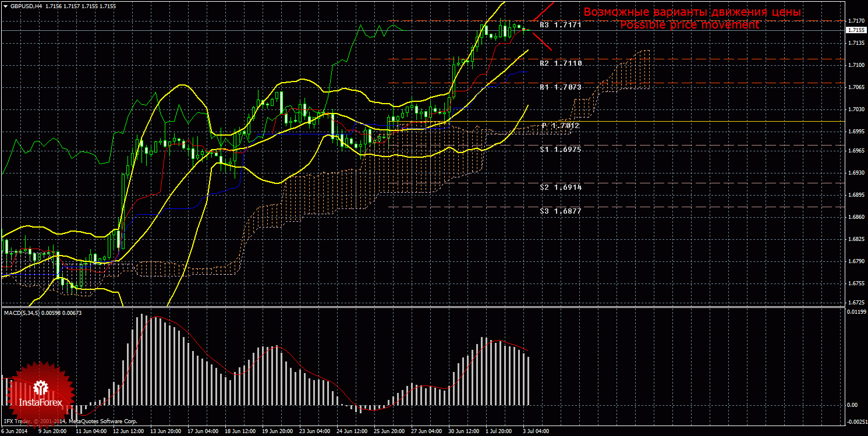Click the P 1.7012 pivot point label
868x436 pixels.
(x=560, y=126)
